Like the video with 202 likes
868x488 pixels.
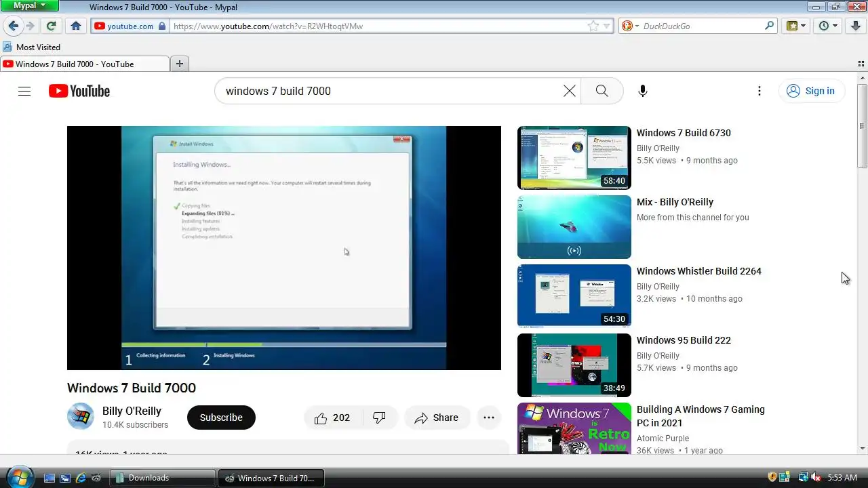(333, 418)
